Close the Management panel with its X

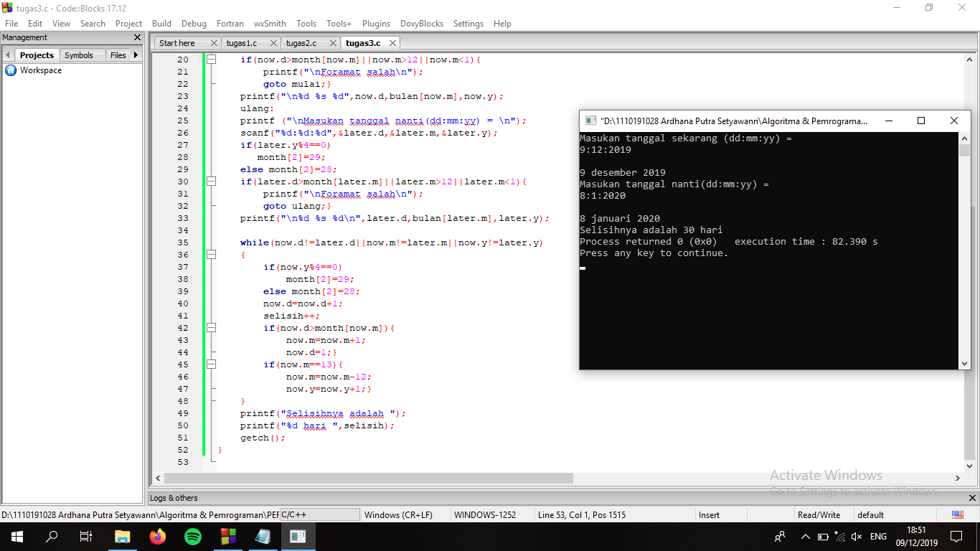(x=137, y=37)
